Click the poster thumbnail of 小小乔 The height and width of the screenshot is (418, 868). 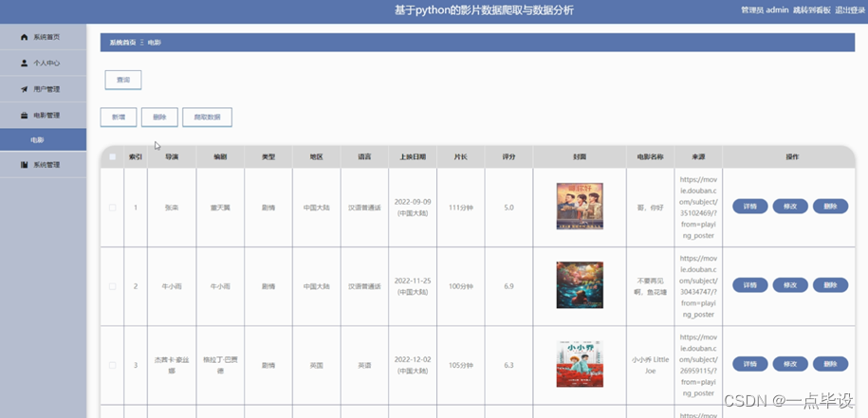click(580, 364)
